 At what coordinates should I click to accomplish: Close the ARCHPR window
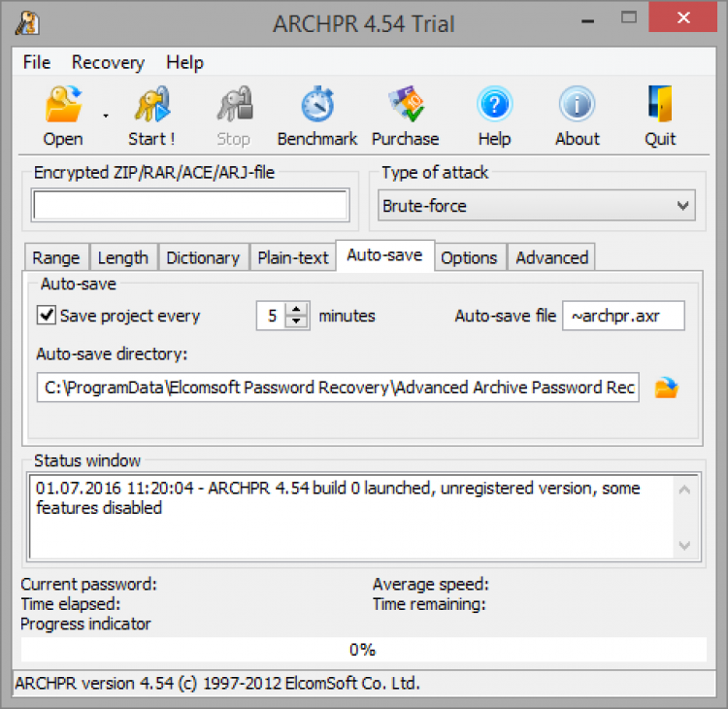pos(683,17)
